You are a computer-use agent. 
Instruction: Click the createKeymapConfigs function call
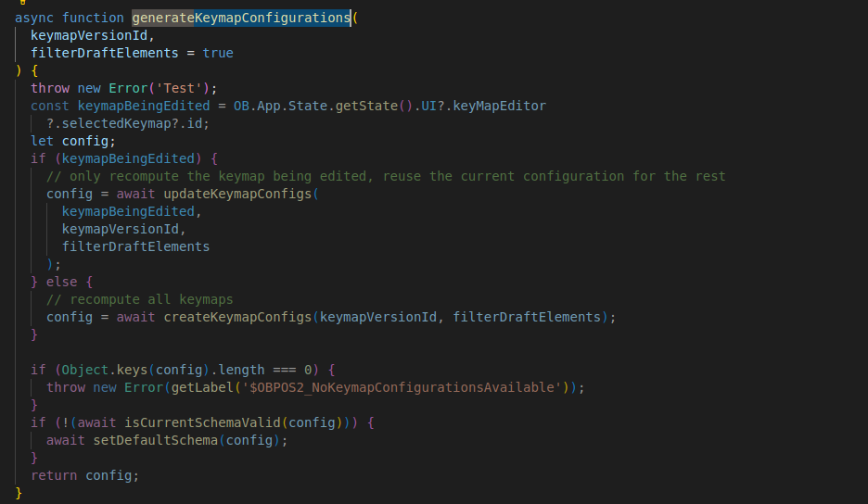click(x=237, y=318)
